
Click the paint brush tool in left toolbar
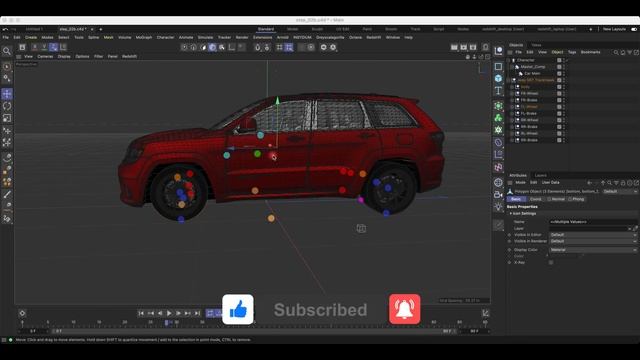7,194
